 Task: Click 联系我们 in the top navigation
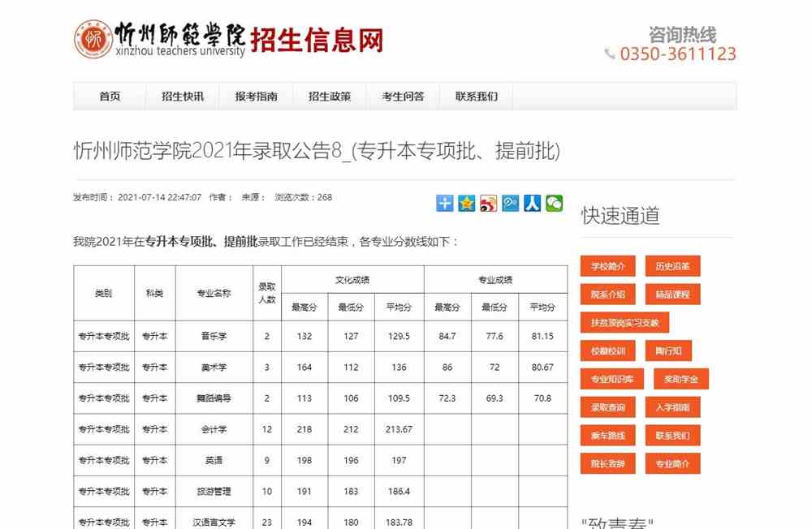(477, 97)
